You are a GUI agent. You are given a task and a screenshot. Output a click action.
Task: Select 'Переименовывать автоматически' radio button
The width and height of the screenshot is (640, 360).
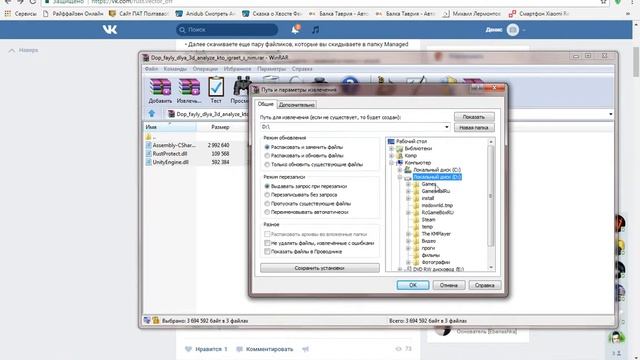(x=267, y=212)
